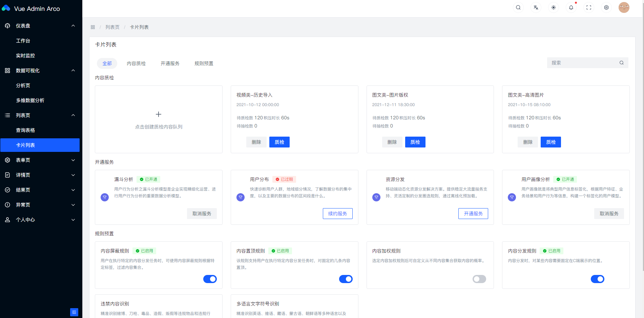Viewport: 644px width, 318px height.
Task: Click 续约服务 on 用户分布 card
Action: [338, 214]
